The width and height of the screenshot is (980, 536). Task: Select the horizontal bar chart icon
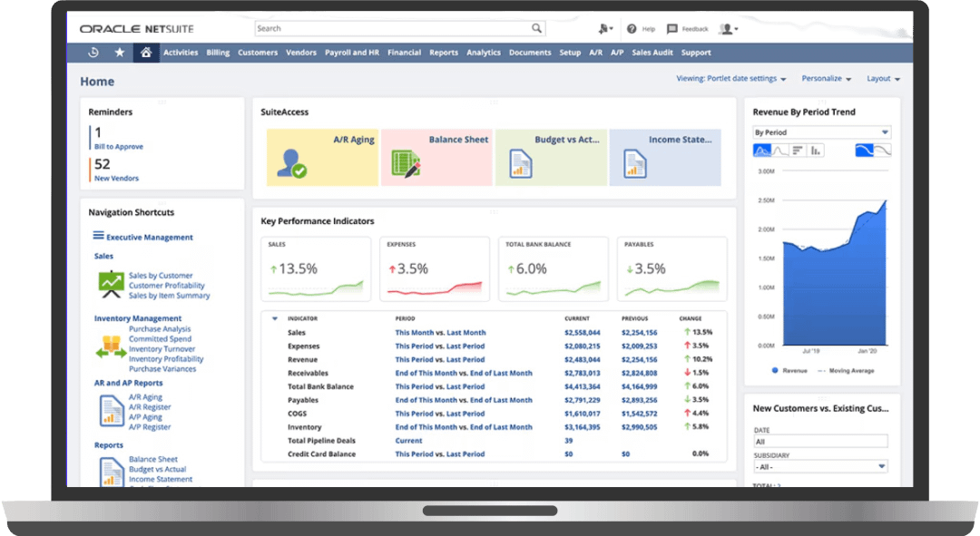pos(798,150)
